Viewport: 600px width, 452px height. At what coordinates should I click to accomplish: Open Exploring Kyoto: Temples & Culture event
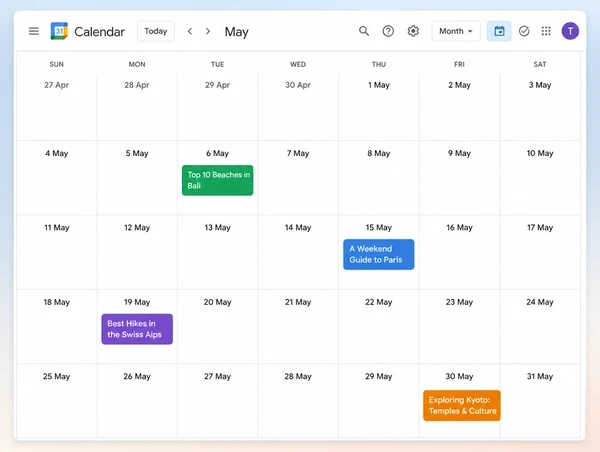click(462, 405)
